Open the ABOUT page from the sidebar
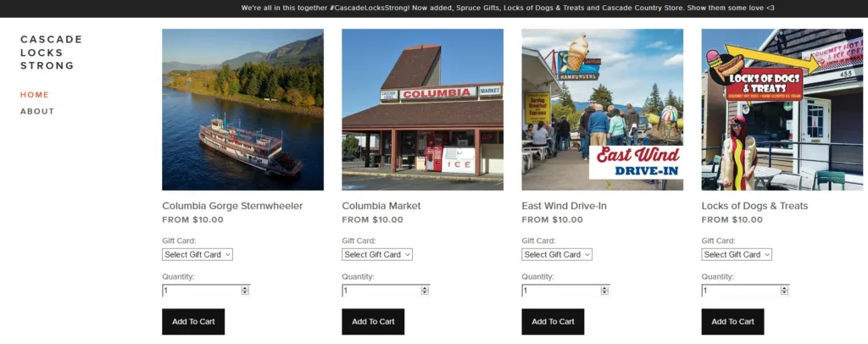The image size is (868, 344). (x=37, y=111)
